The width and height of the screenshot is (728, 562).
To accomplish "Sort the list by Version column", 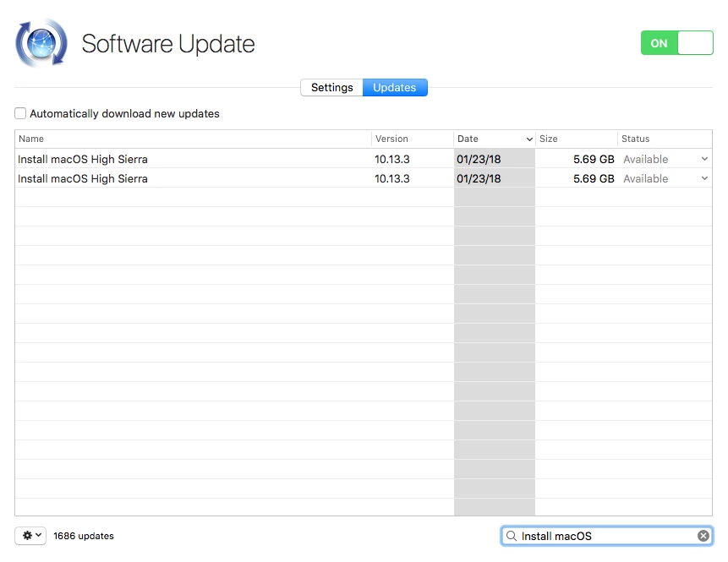I will point(413,139).
